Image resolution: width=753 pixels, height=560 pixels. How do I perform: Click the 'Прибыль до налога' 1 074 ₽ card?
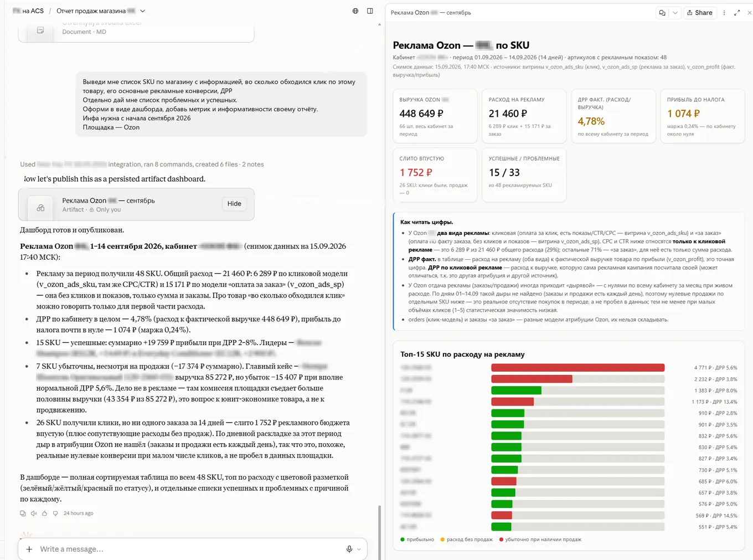(x=703, y=116)
